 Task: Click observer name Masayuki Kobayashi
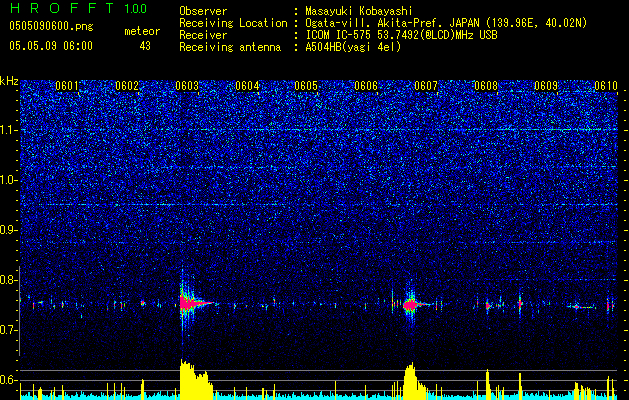coord(358,11)
